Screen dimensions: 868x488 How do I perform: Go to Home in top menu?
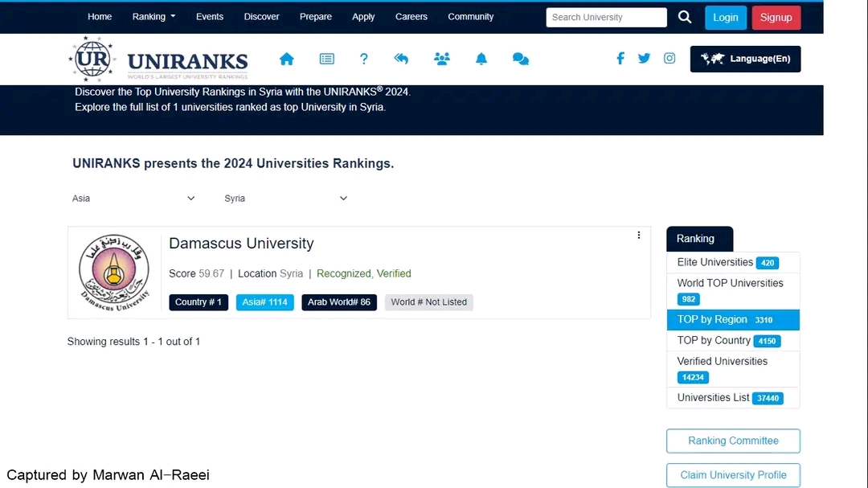click(100, 17)
